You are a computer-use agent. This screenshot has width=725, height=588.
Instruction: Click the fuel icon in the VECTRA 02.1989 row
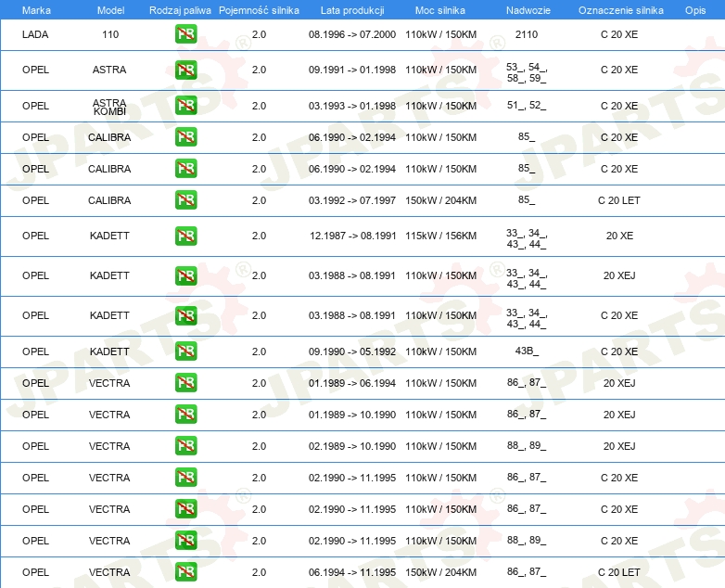coord(185,446)
